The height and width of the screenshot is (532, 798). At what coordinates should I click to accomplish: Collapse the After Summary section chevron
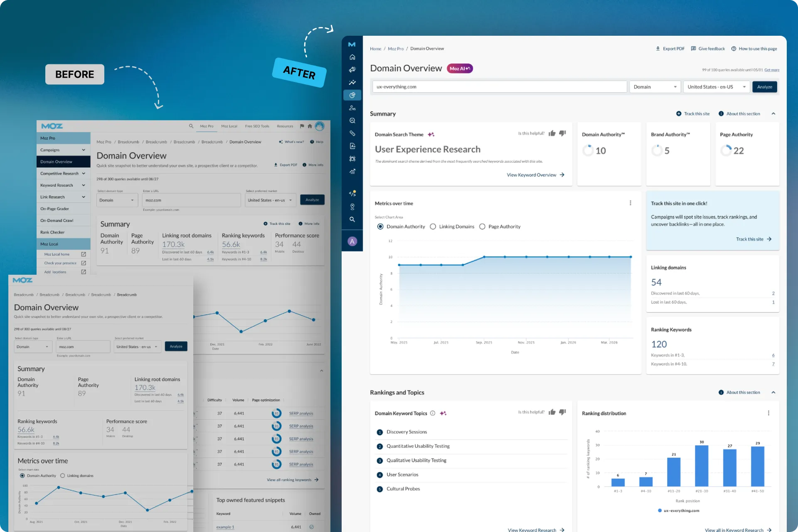click(773, 113)
